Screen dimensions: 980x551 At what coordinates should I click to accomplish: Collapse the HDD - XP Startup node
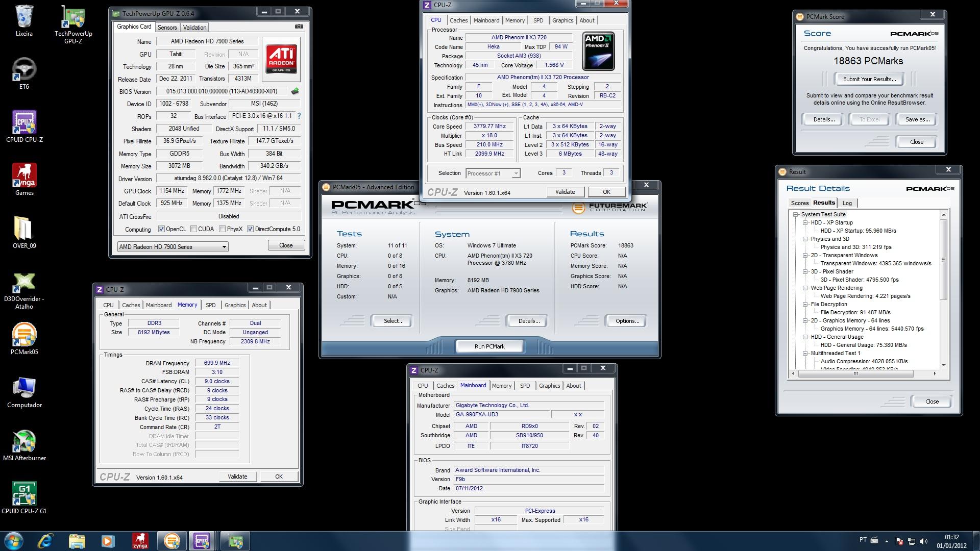point(805,223)
